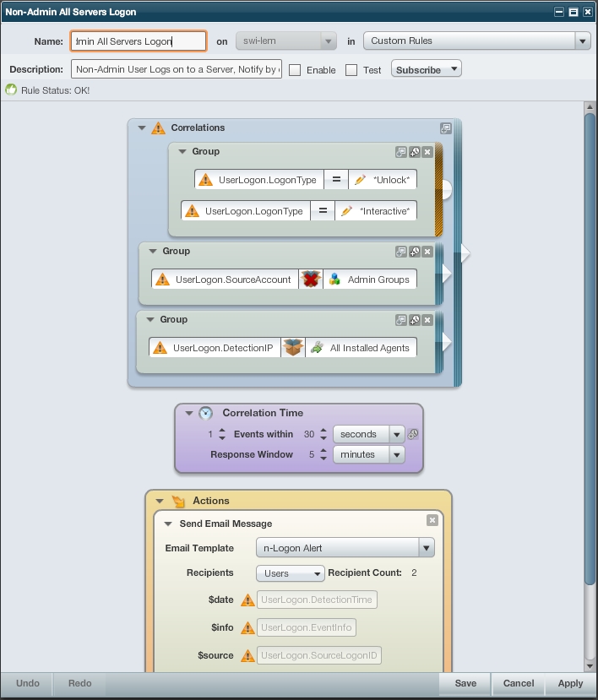Image resolution: width=598 pixels, height=700 pixels.
Task: Click the warning icon next to $info
Action: tap(247, 628)
